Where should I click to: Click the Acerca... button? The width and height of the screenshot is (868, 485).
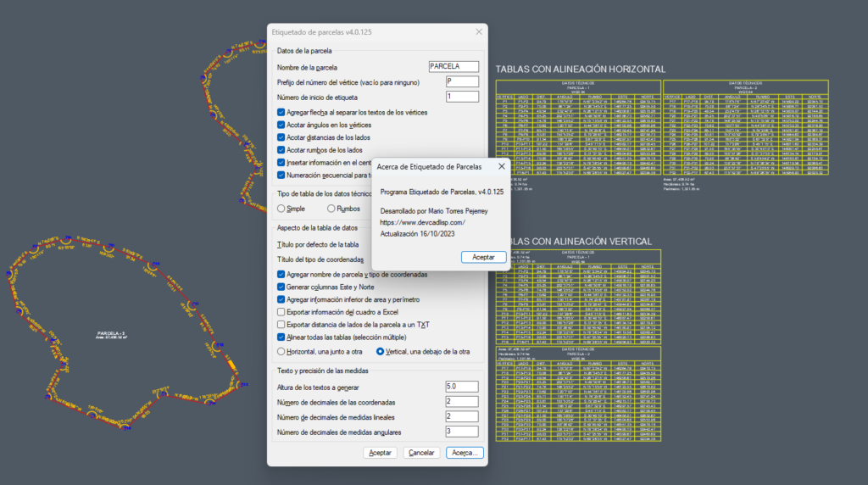tap(465, 453)
